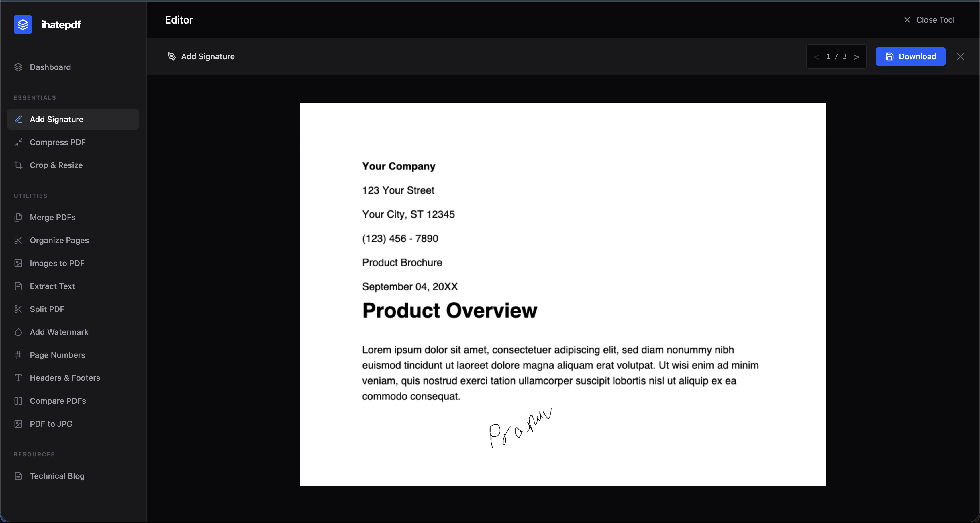Viewport: 980px width, 523px height.
Task: Advance to the next page with arrow
Action: (x=856, y=56)
